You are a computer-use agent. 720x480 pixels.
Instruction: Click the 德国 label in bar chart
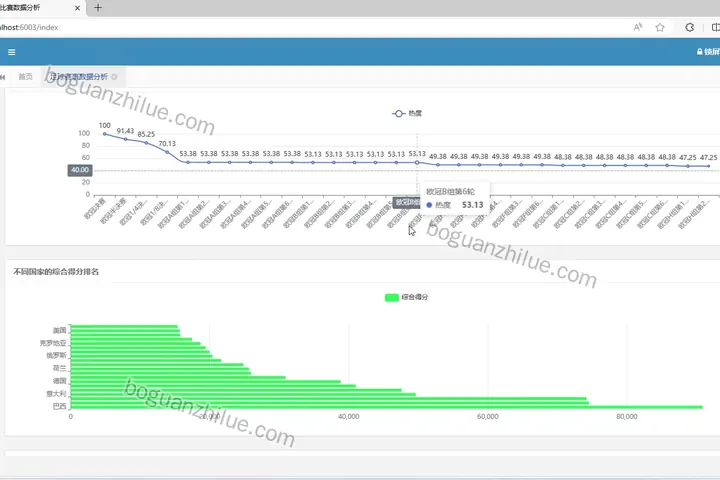tap(59, 381)
